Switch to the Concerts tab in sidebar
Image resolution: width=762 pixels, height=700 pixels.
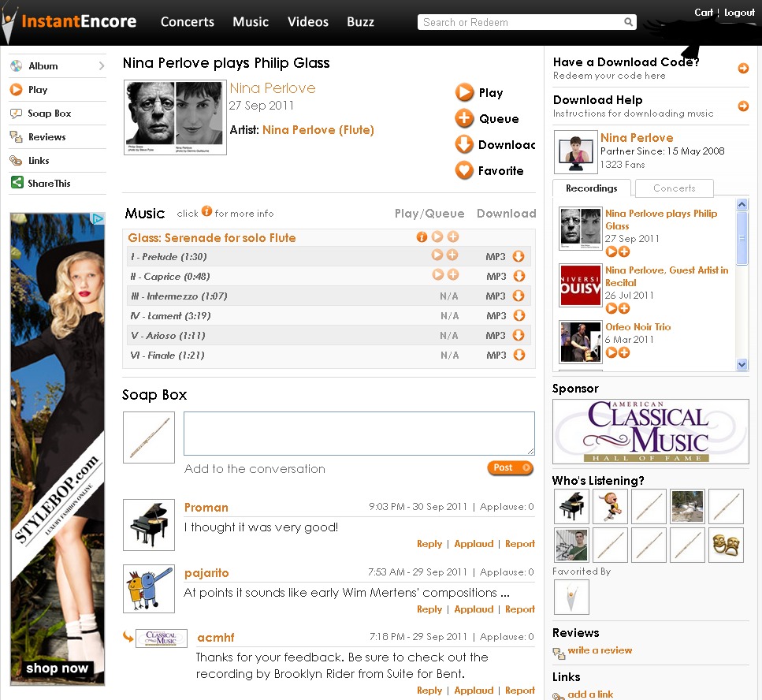[674, 188]
